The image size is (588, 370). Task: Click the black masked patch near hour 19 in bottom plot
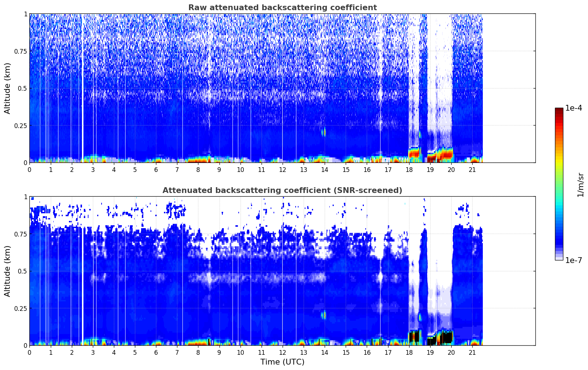[x=432, y=341]
